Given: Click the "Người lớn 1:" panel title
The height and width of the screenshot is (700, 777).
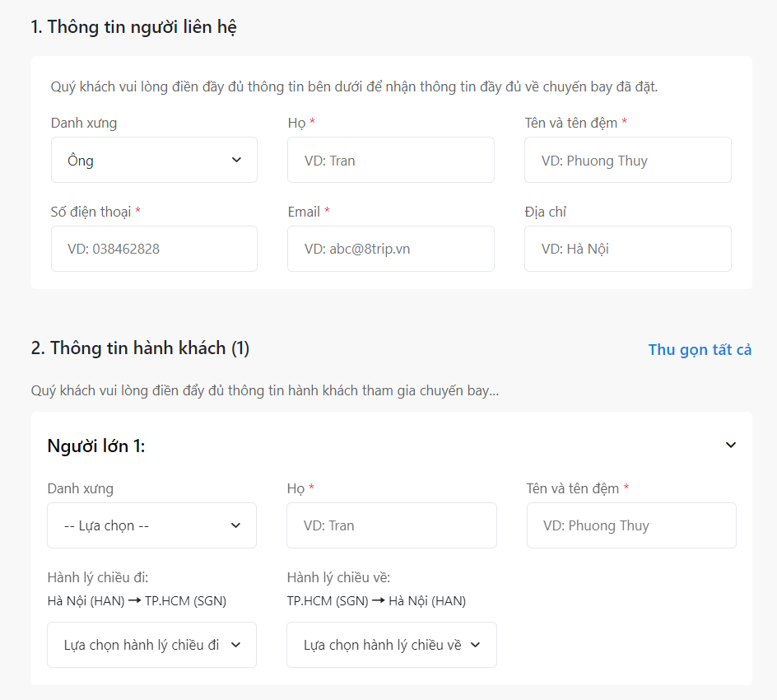Looking at the screenshot, I should point(96,446).
